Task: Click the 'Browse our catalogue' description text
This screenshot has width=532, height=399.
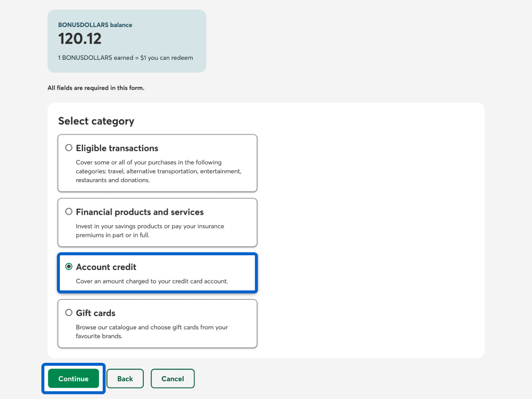Action: [152, 332]
